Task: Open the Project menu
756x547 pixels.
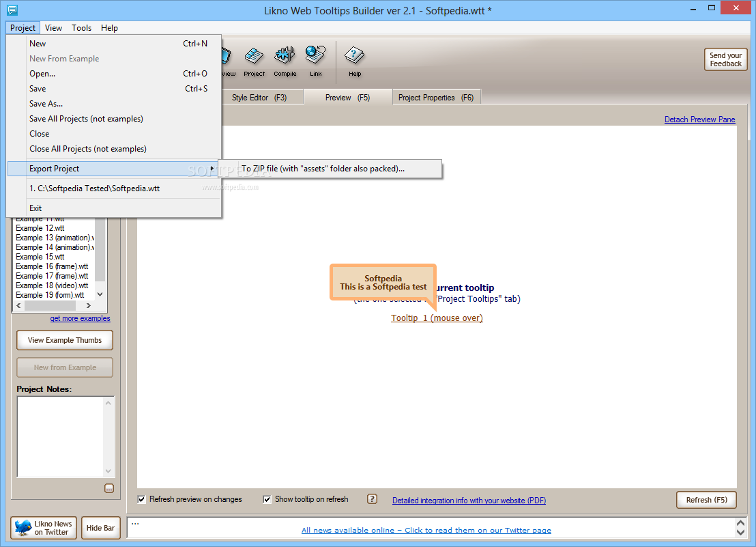Action: pyautogui.click(x=23, y=28)
